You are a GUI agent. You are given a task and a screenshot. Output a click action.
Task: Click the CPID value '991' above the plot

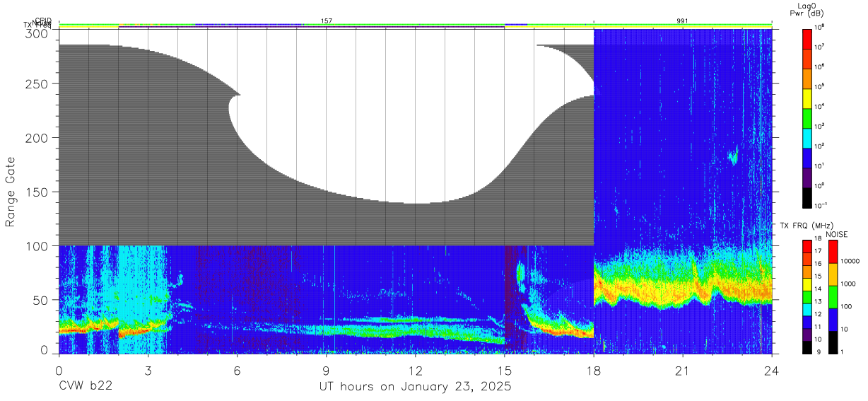click(x=682, y=21)
